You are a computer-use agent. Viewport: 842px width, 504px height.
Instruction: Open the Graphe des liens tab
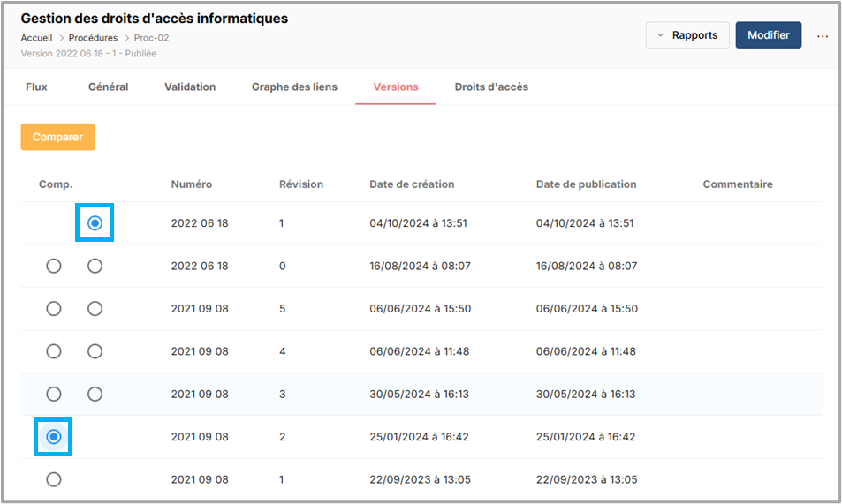pos(294,87)
